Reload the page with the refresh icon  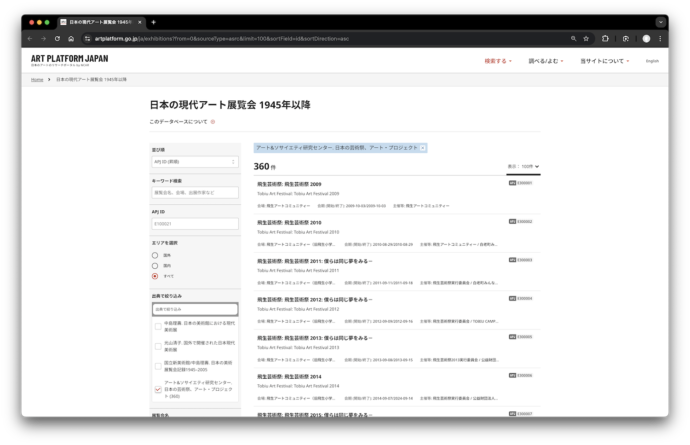coord(58,38)
